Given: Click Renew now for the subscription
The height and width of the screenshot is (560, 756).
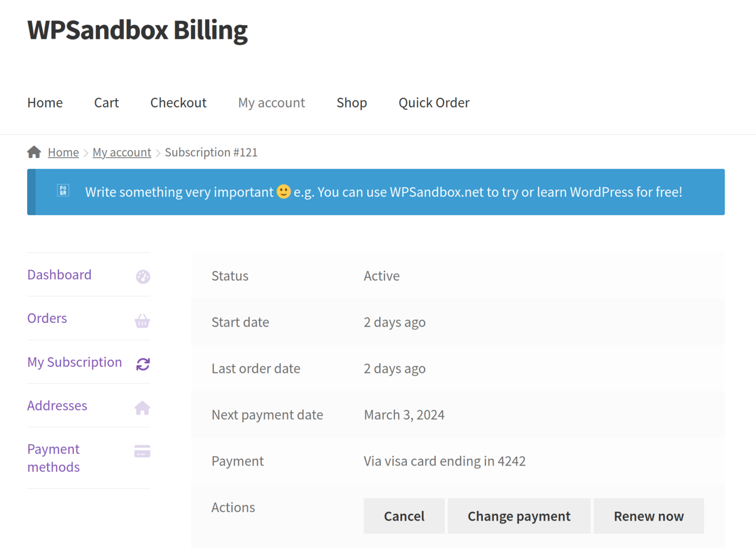Looking at the screenshot, I should [649, 516].
